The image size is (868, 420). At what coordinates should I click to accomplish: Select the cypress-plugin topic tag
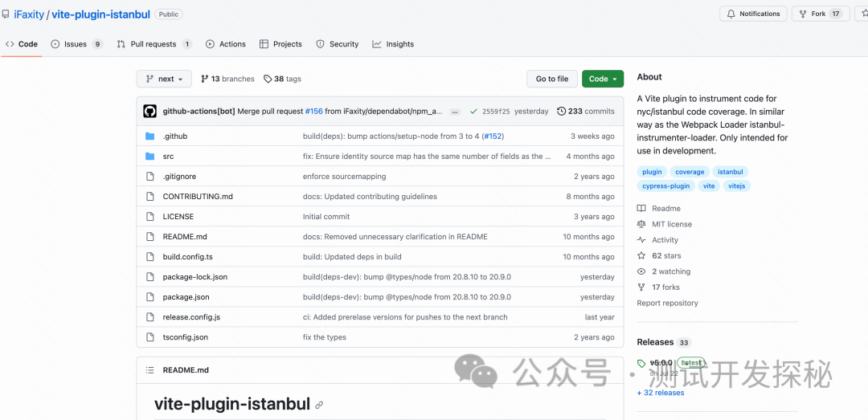click(665, 186)
